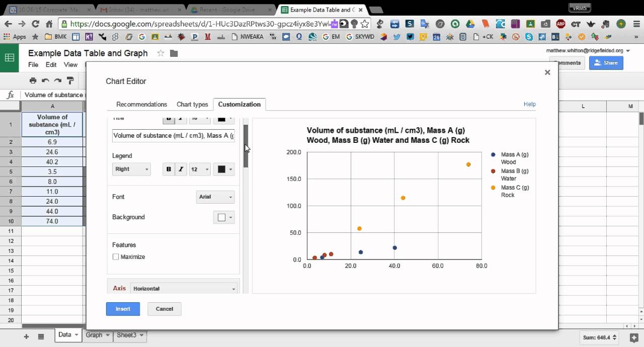
Task: Click the Cancel button
Action: pos(165,309)
